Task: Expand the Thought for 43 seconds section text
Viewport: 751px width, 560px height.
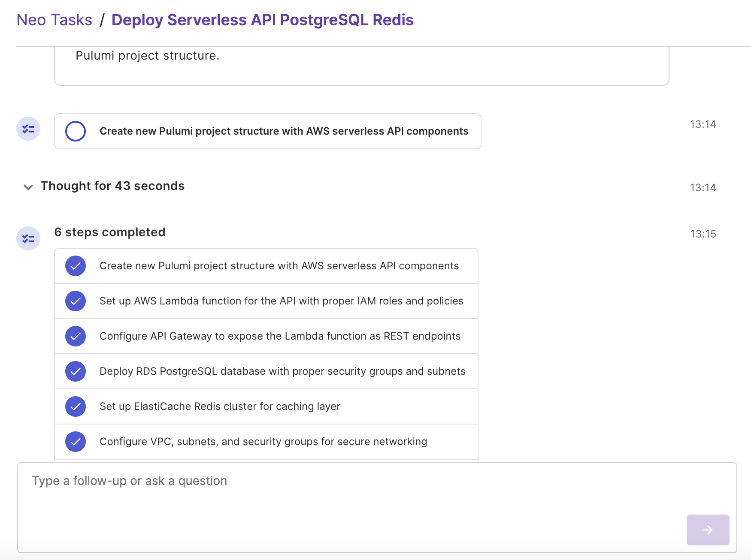Action: point(112,186)
